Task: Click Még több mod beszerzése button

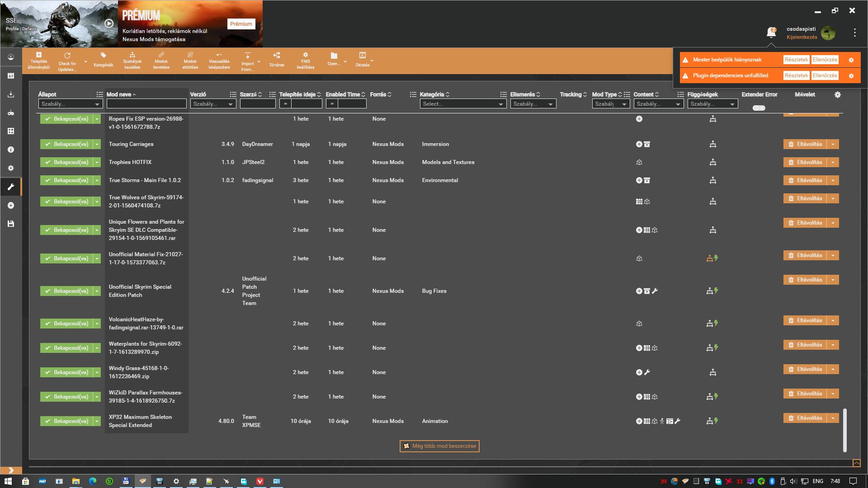Action: point(439,446)
